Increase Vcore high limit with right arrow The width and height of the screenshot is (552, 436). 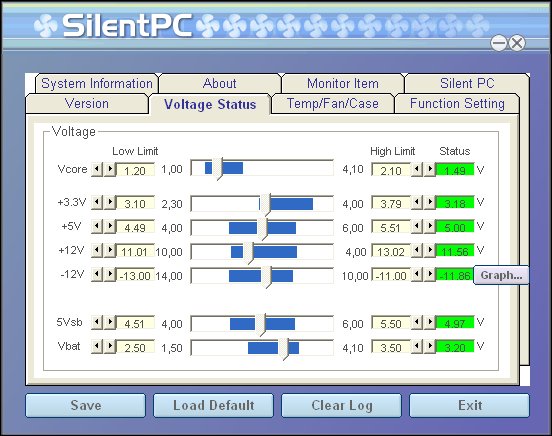(x=430, y=169)
